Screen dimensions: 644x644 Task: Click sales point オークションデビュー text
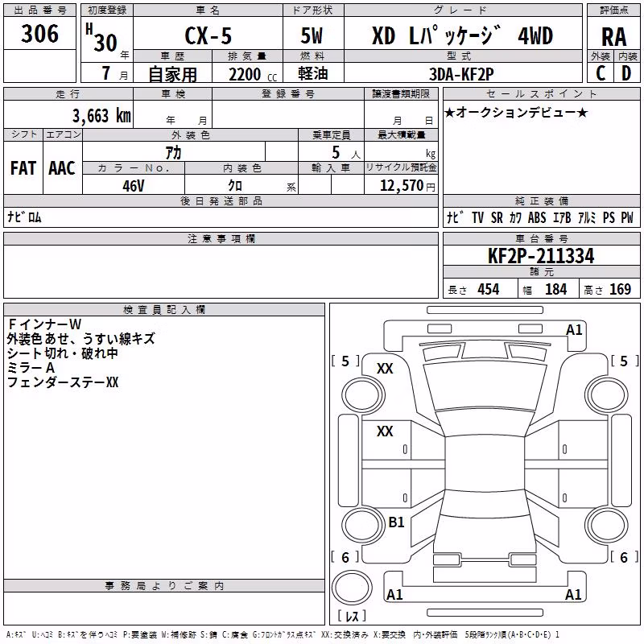516,113
